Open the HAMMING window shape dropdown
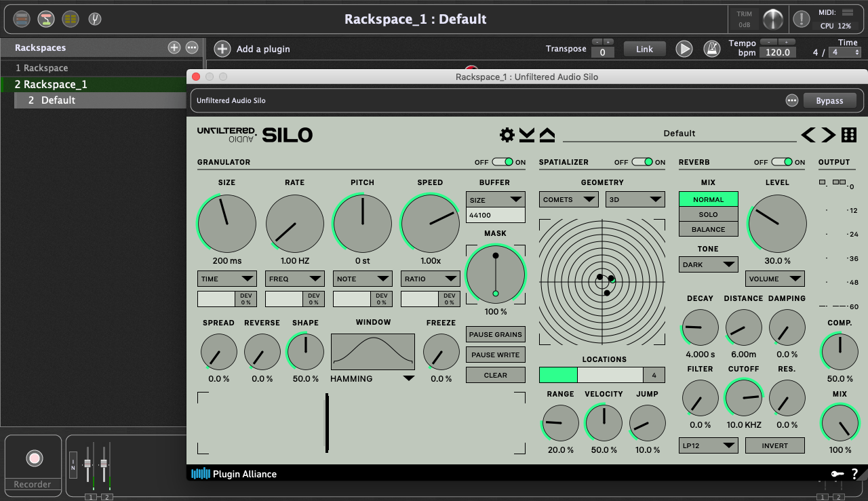868x501 pixels. (x=373, y=378)
